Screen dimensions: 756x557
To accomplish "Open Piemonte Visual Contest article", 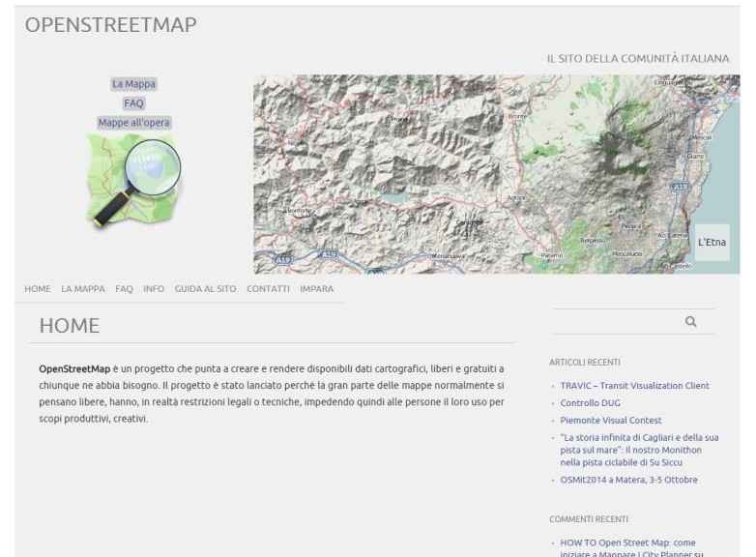I will [610, 421].
